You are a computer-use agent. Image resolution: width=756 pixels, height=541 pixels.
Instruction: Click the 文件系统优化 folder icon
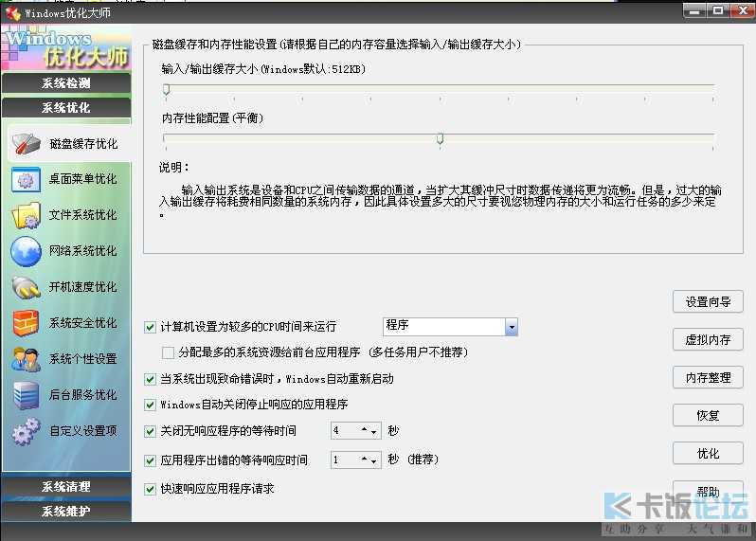[26, 215]
